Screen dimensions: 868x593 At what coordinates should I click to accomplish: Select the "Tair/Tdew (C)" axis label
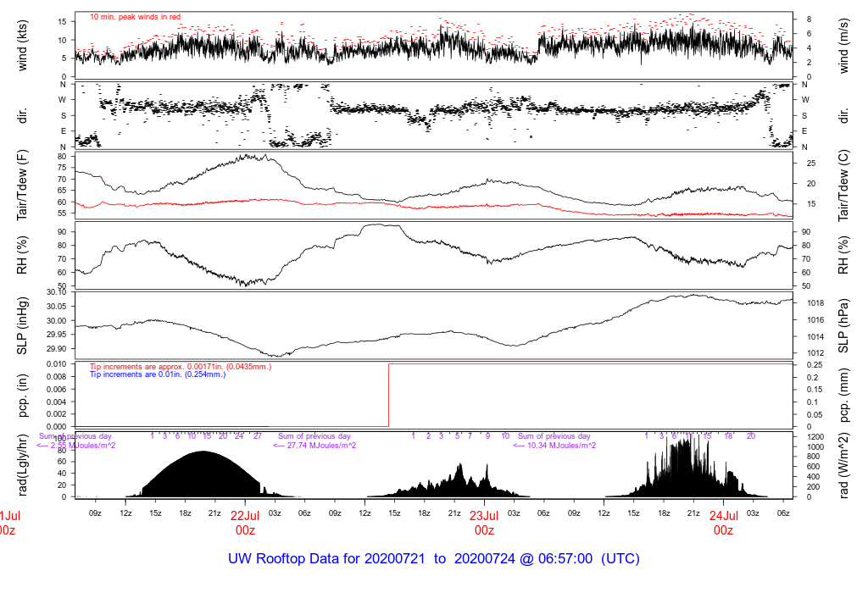click(843, 186)
